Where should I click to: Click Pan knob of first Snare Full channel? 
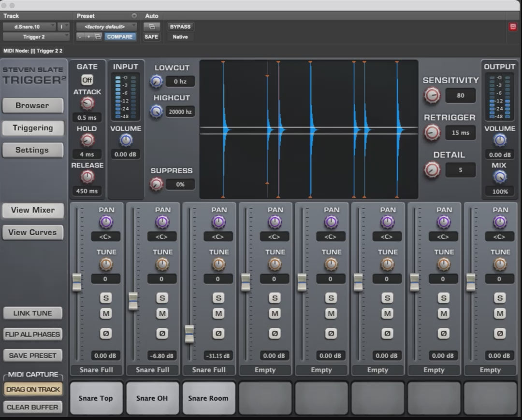pos(106,222)
